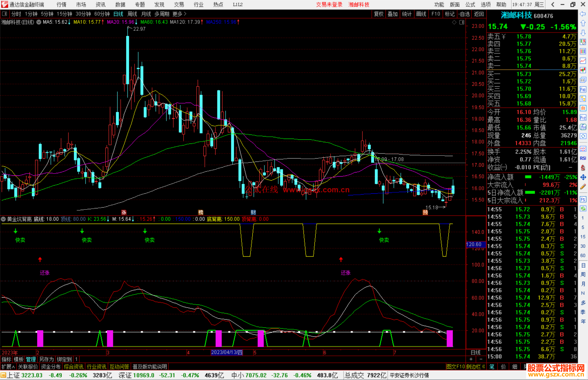This screenshot has width=588, height=380.
Task: Open the formula f(x) sidebar icon
Action: click(x=583, y=127)
